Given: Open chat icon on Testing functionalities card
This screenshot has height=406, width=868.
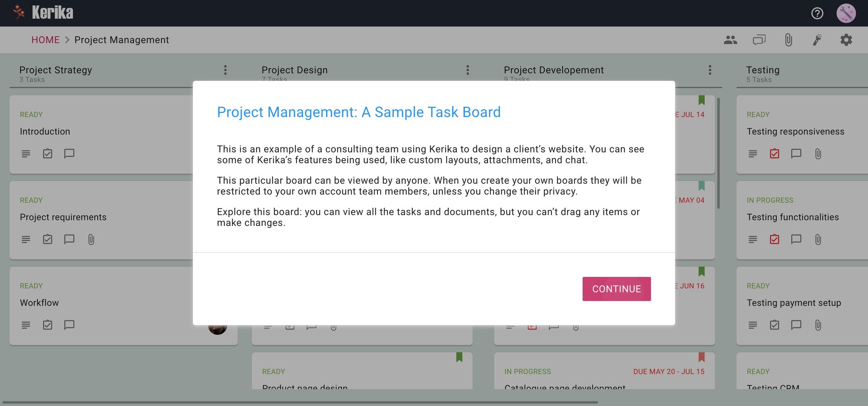Looking at the screenshot, I should pos(796,239).
